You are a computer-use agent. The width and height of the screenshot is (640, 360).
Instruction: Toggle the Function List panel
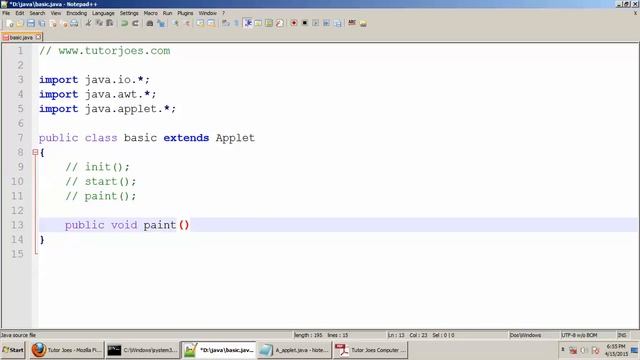coord(279,23)
